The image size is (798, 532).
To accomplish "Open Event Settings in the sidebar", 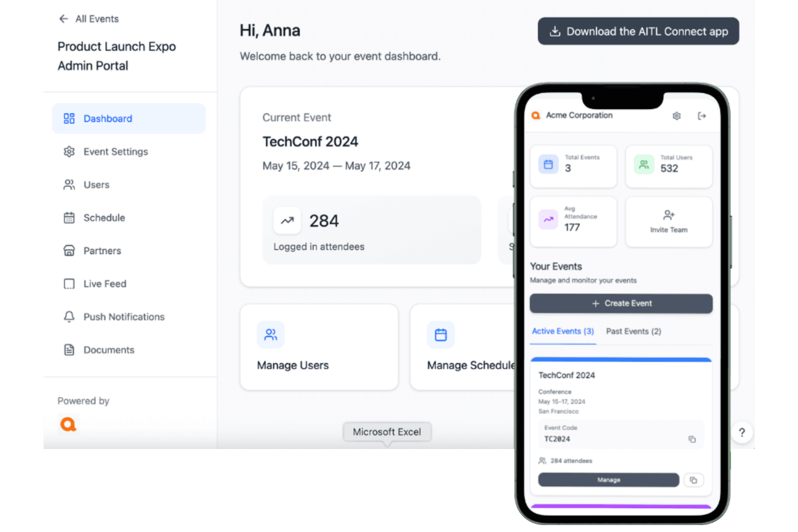I will pyautogui.click(x=129, y=152).
